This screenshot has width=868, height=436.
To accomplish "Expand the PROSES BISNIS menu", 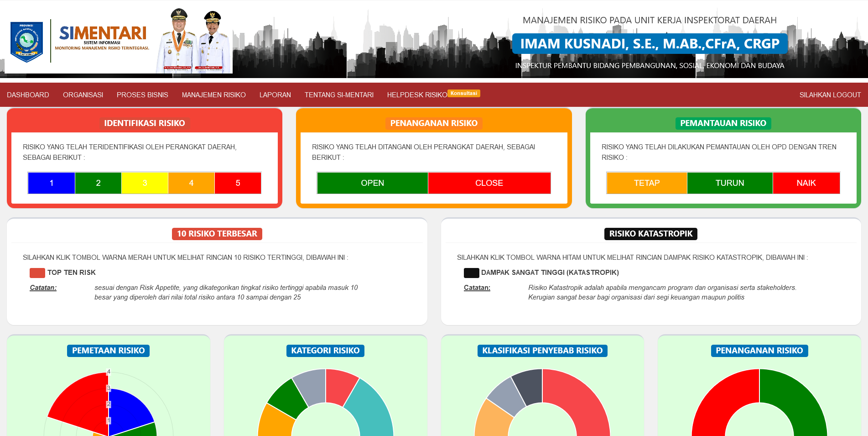I will click(x=142, y=95).
